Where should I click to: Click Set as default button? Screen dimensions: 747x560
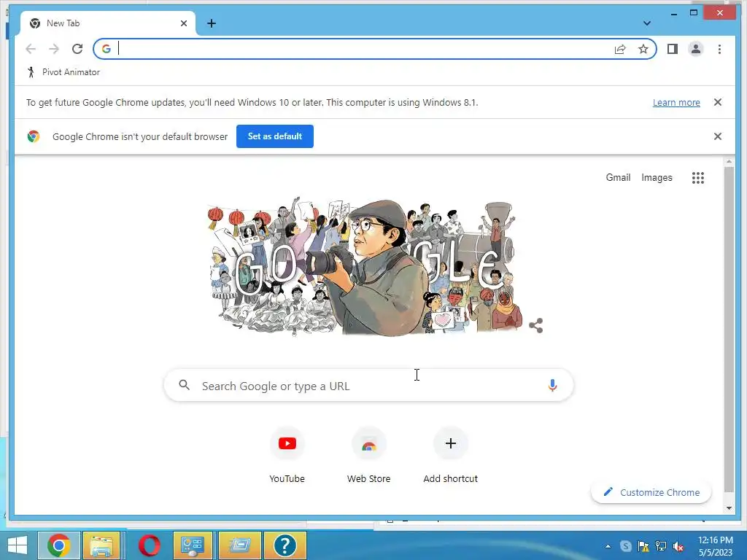point(275,136)
